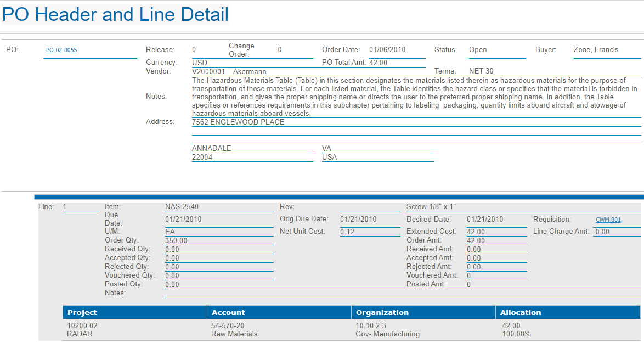The width and height of the screenshot is (644, 343).
Task: Click the Project column header
Action: [82, 312]
